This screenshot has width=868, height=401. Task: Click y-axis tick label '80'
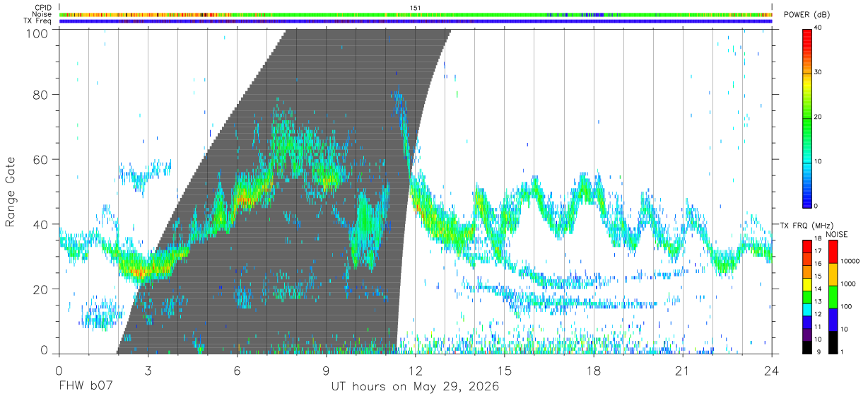pos(40,94)
